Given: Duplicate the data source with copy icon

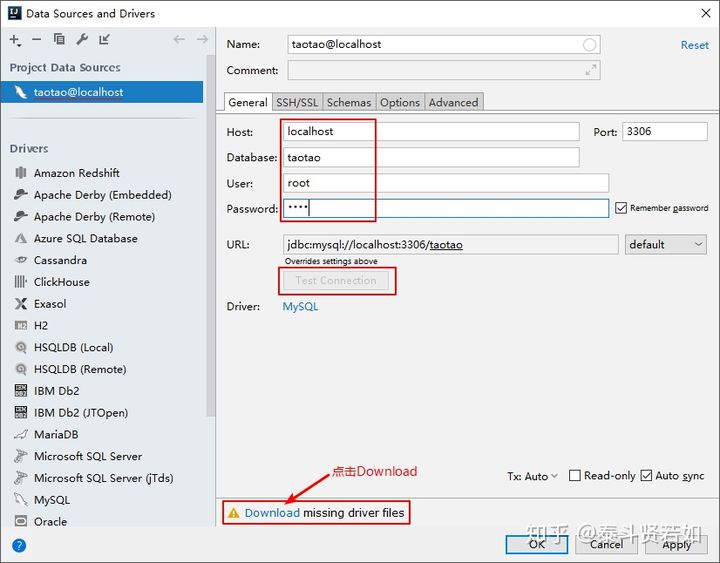Looking at the screenshot, I should pyautogui.click(x=59, y=39).
